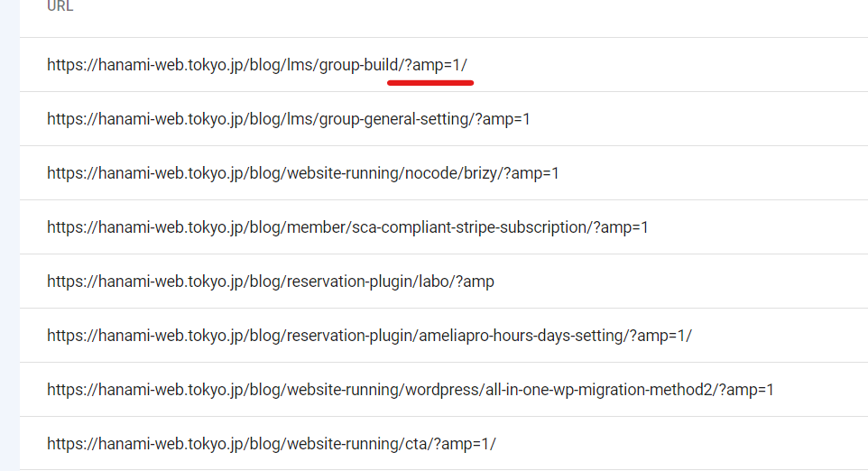
Task: Click "member" in the stripe-subscription URL
Action: click(x=315, y=227)
